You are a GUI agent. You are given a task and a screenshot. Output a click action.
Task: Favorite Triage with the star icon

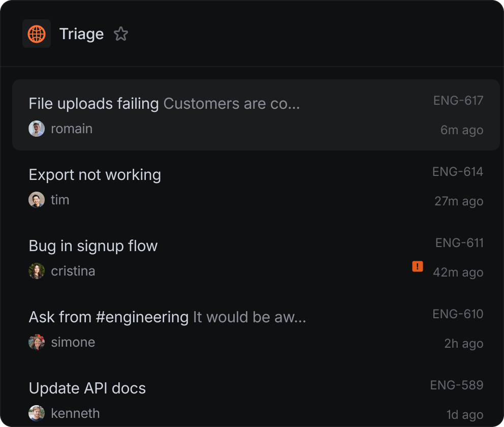pyautogui.click(x=121, y=34)
